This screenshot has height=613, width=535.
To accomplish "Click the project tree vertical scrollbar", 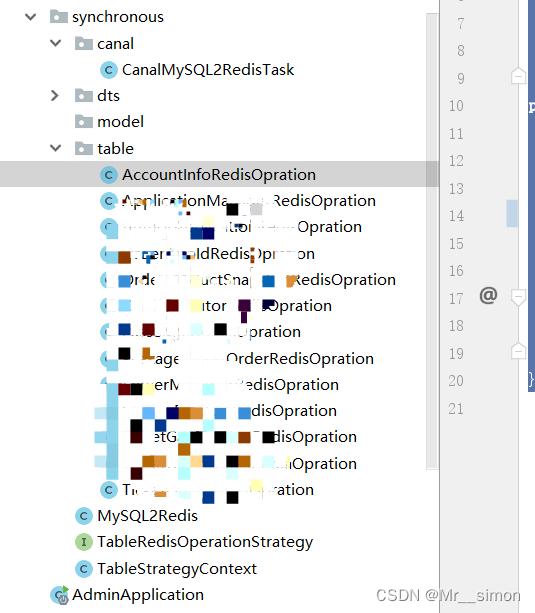I will [432, 240].
